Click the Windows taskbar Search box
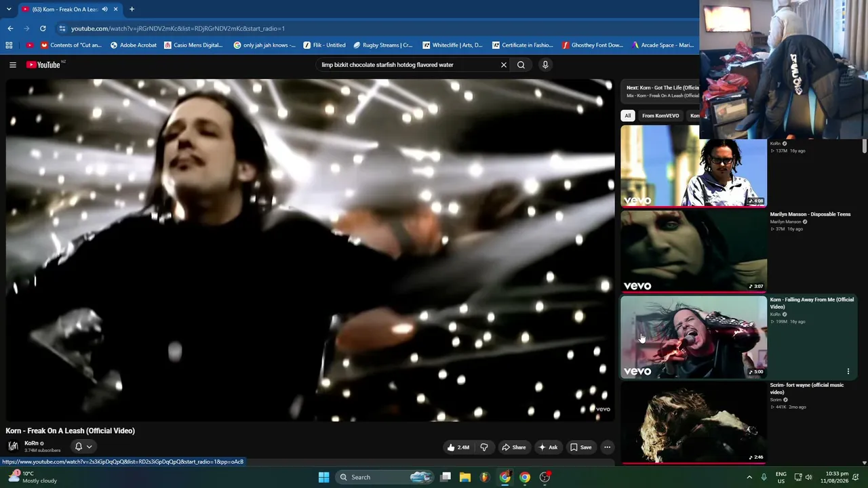 click(x=384, y=477)
